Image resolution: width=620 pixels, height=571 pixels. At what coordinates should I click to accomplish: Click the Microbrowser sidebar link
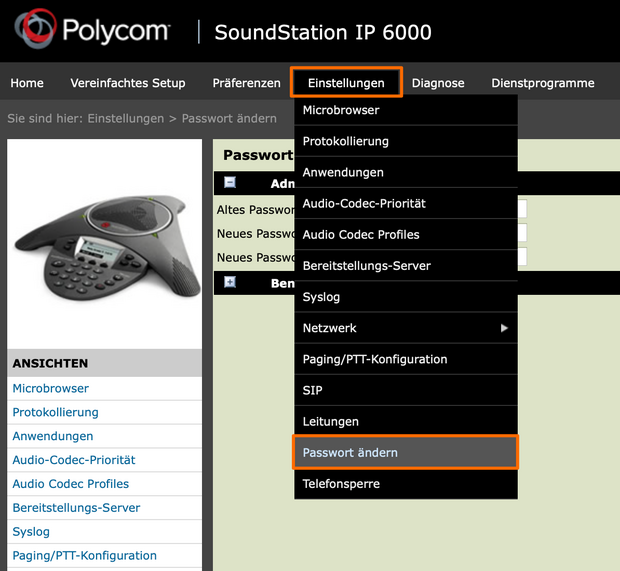point(51,388)
